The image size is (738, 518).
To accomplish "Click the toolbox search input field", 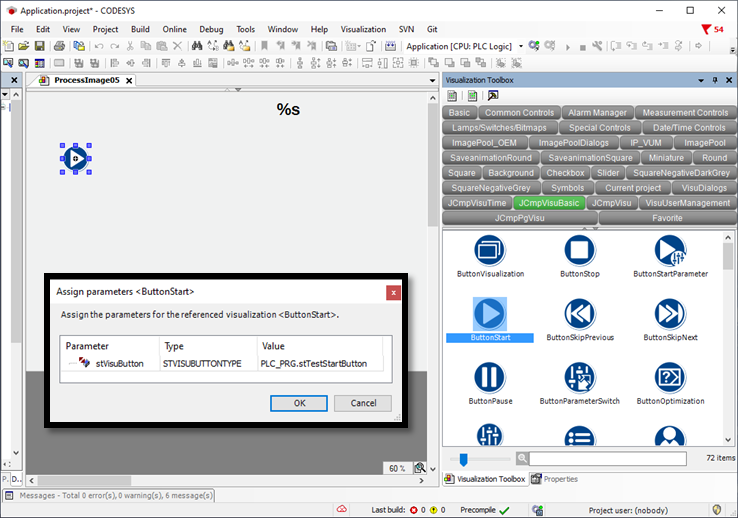I will [608, 459].
